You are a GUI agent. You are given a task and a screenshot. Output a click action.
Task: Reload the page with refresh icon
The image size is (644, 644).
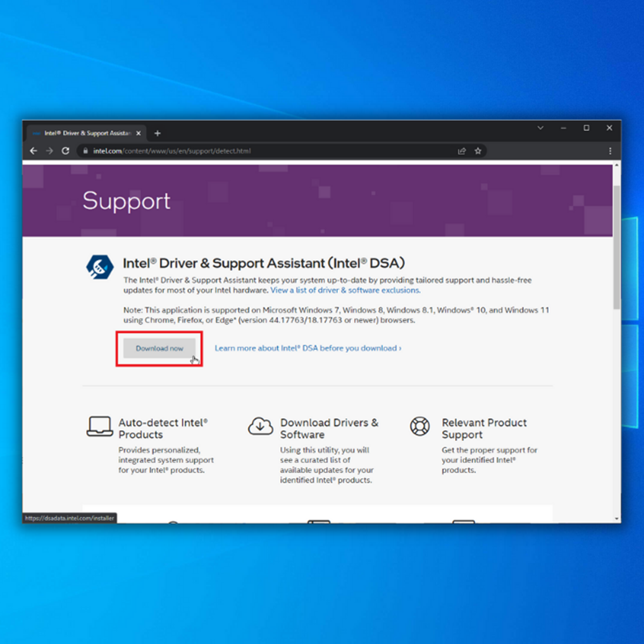pyautogui.click(x=65, y=151)
